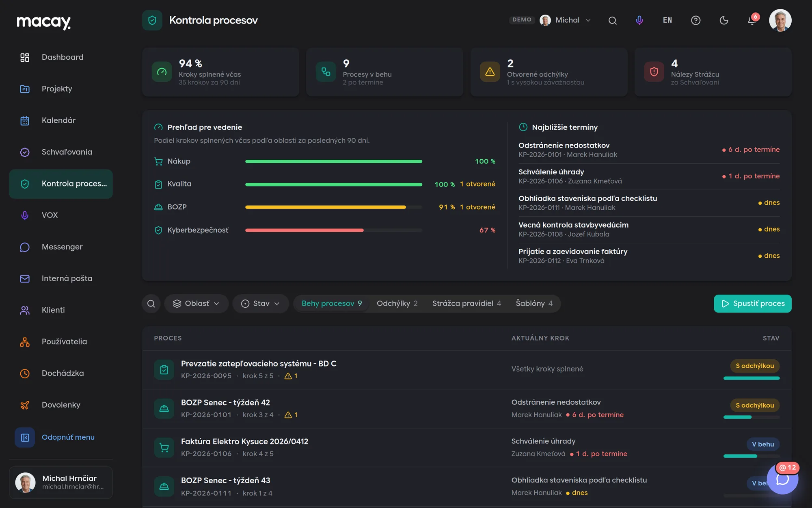Switch to Strážca pravidiel tab
Screen dimensions: 812x508
point(466,304)
